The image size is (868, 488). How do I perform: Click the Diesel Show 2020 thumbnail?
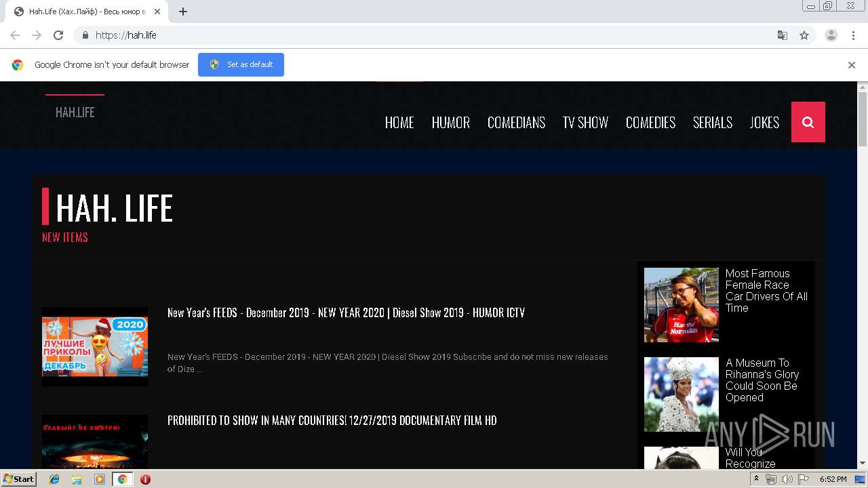(x=95, y=346)
